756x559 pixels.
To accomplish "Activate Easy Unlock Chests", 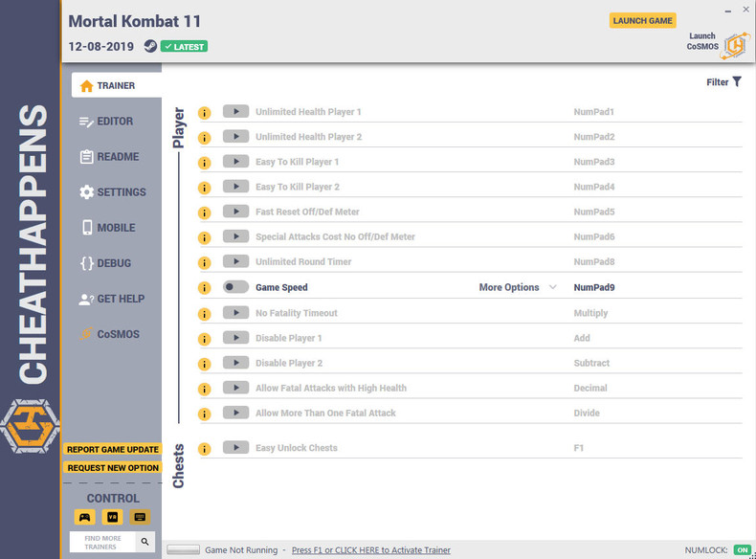I will coord(235,448).
